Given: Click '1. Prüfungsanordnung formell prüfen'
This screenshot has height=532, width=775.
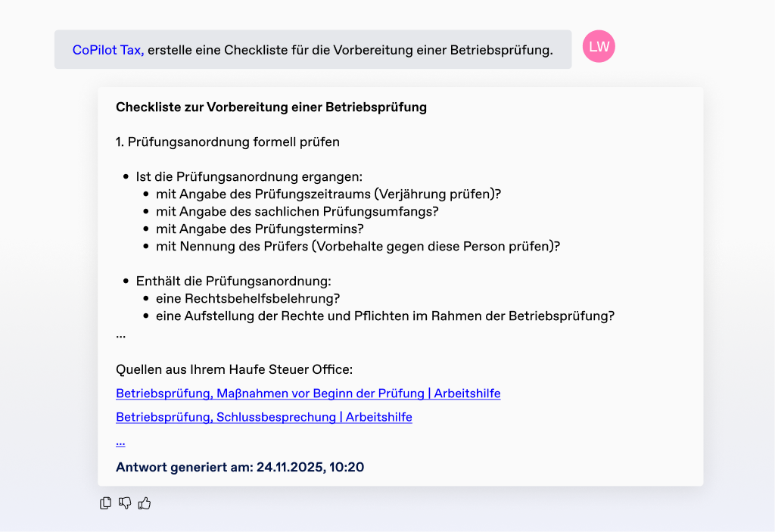Looking at the screenshot, I should tap(228, 142).
